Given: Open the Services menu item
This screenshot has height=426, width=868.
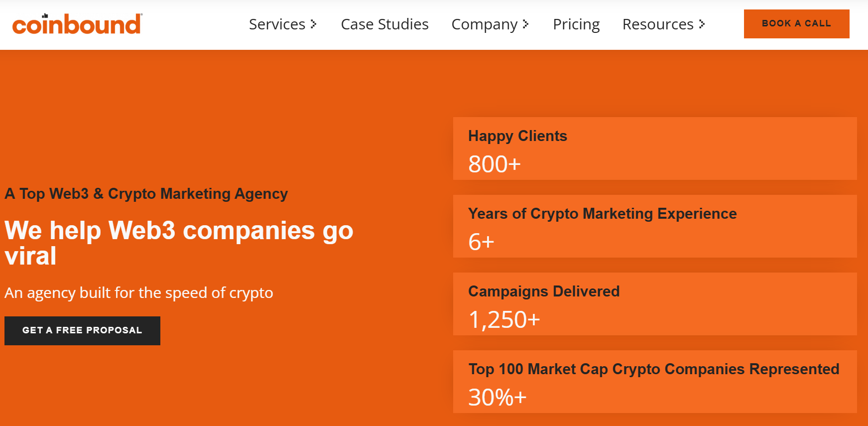Looking at the screenshot, I should [277, 24].
